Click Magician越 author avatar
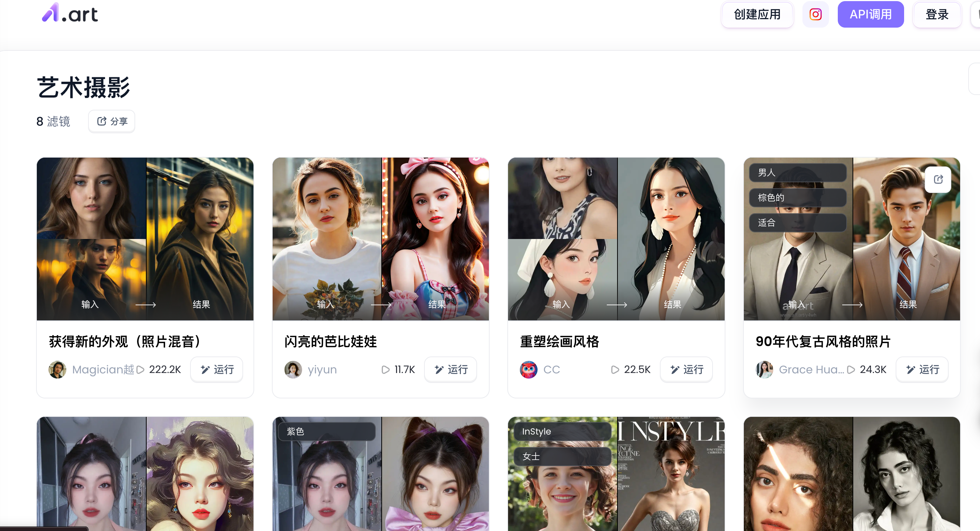The width and height of the screenshot is (980, 531). pos(57,369)
